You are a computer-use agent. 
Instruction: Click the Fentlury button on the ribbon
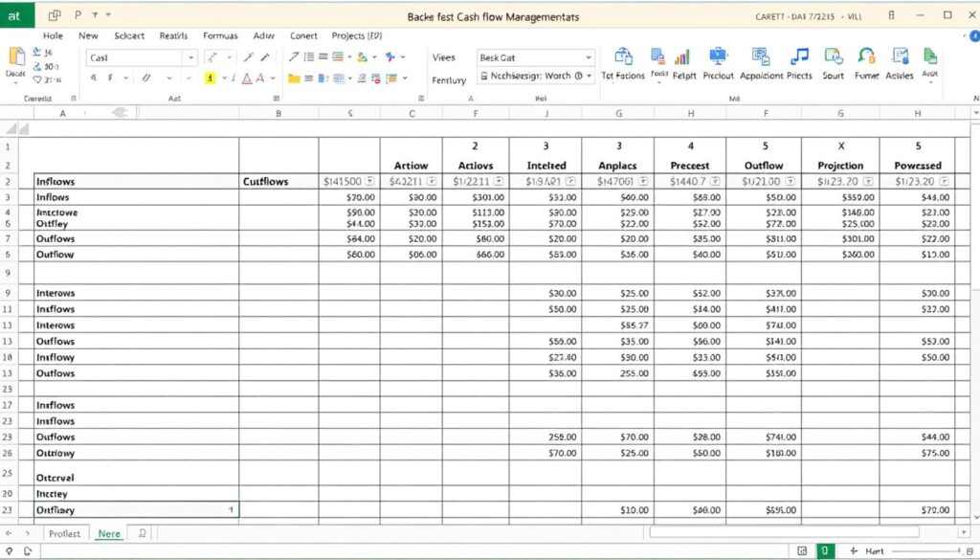point(448,79)
